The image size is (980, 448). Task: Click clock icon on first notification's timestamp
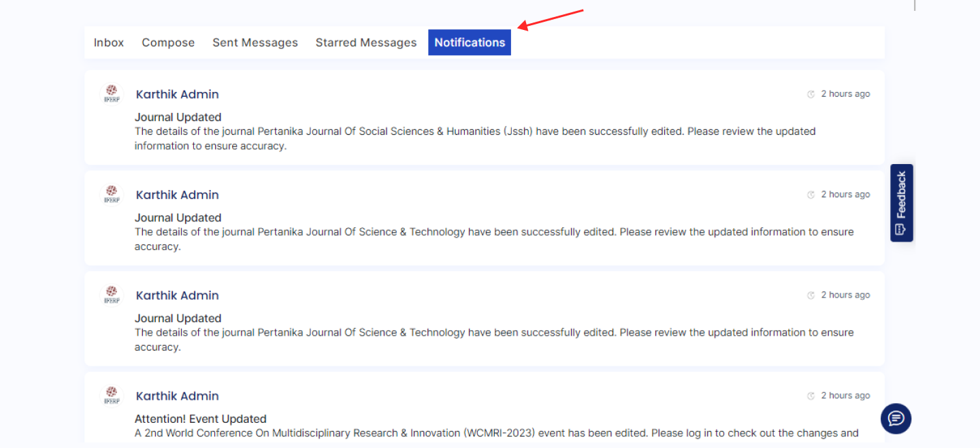click(x=811, y=94)
